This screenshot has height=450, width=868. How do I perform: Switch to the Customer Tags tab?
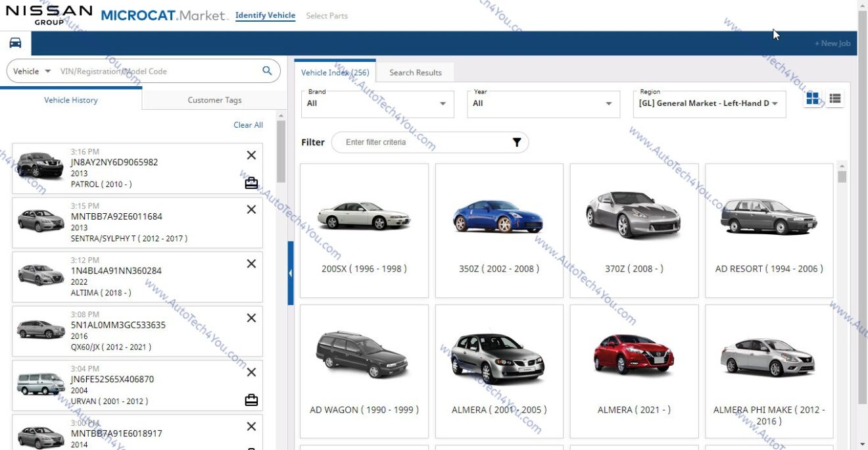click(x=214, y=100)
